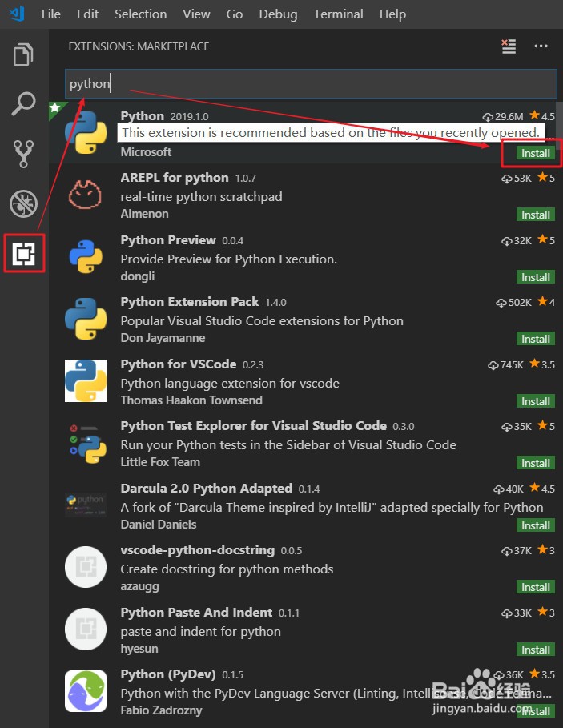Image resolution: width=563 pixels, height=728 pixels.
Task: Open the Source Control view
Action: [x=23, y=154]
